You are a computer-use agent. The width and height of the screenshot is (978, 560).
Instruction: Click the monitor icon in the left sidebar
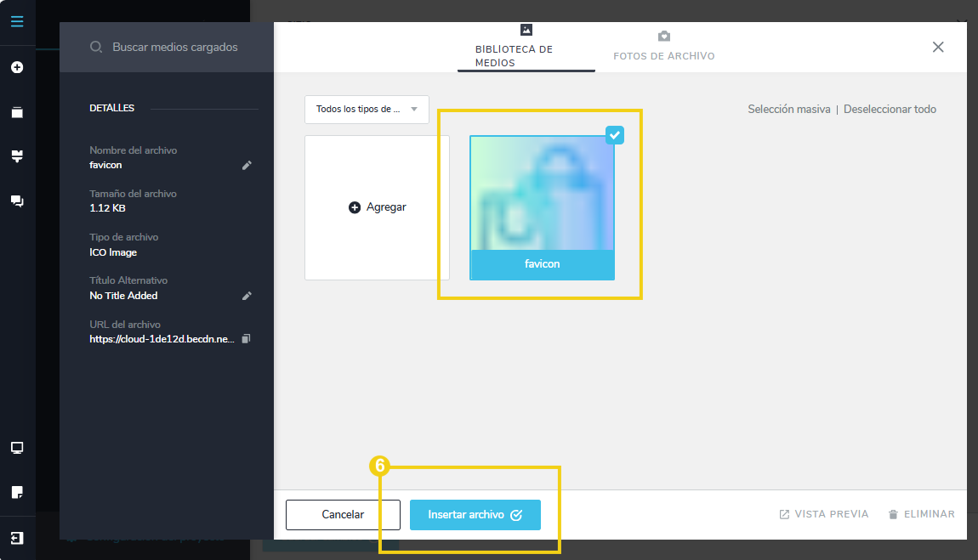tap(17, 448)
